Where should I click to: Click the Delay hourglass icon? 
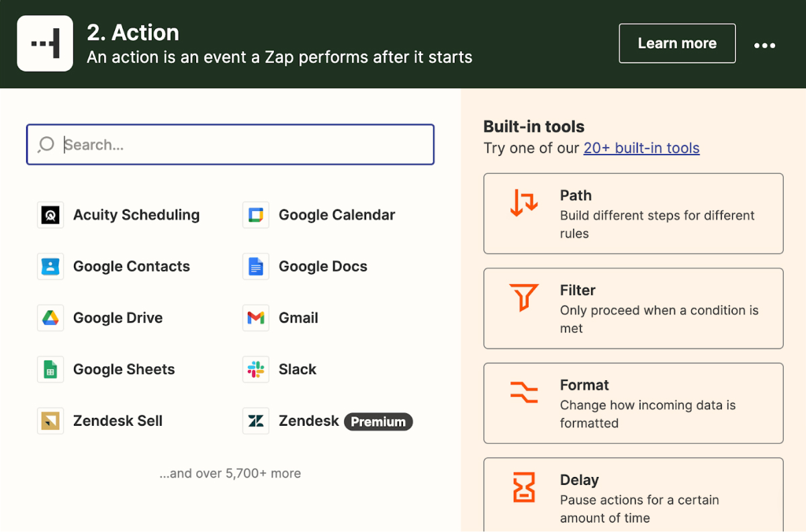tap(524, 487)
